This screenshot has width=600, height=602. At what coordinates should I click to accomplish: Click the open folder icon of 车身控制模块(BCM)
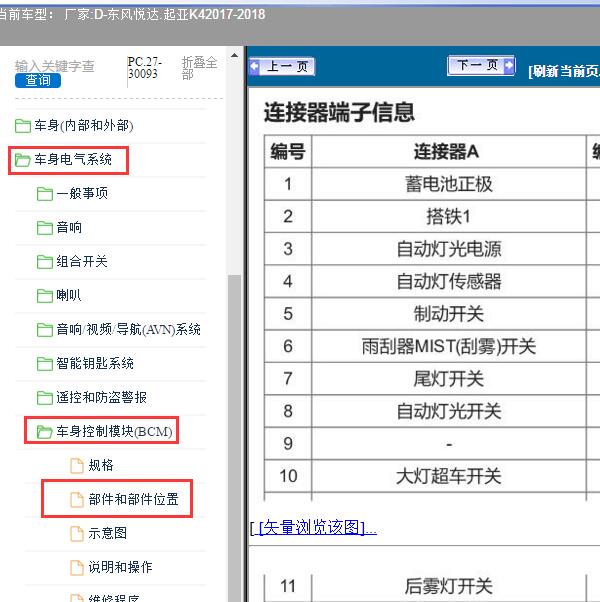[45, 432]
